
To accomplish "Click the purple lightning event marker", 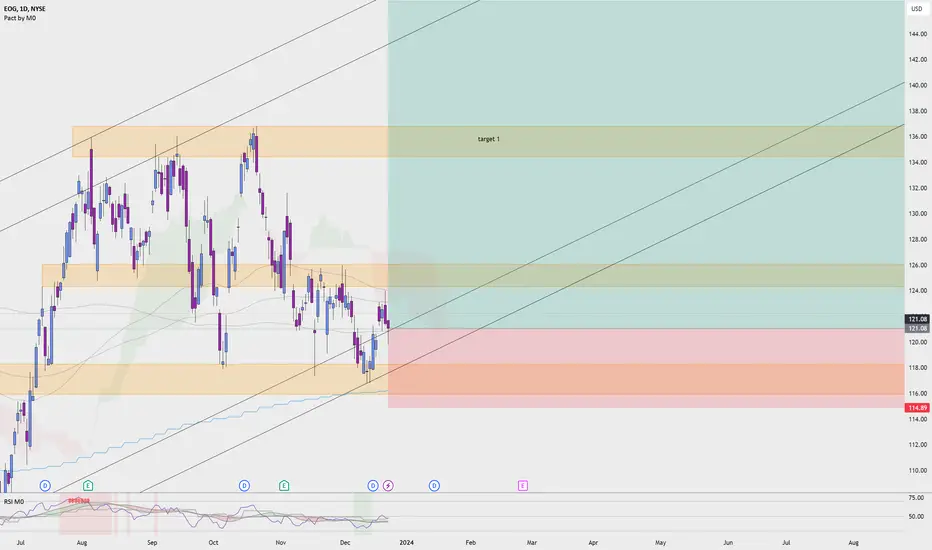I will (x=388, y=486).
